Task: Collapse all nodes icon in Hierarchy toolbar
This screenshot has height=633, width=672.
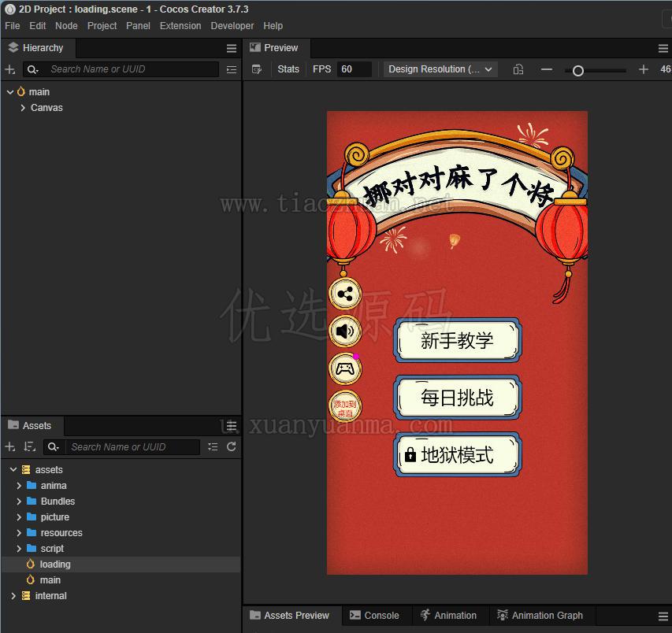Action: pos(232,69)
